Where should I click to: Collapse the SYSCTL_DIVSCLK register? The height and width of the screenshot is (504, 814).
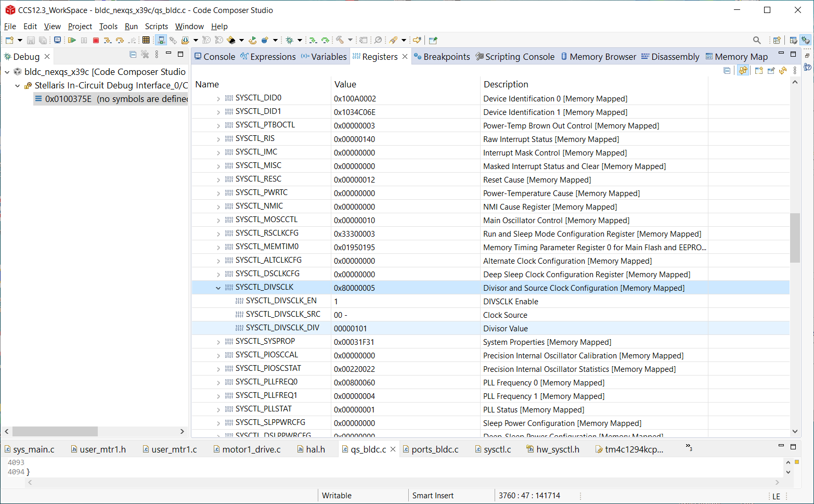[x=218, y=288]
